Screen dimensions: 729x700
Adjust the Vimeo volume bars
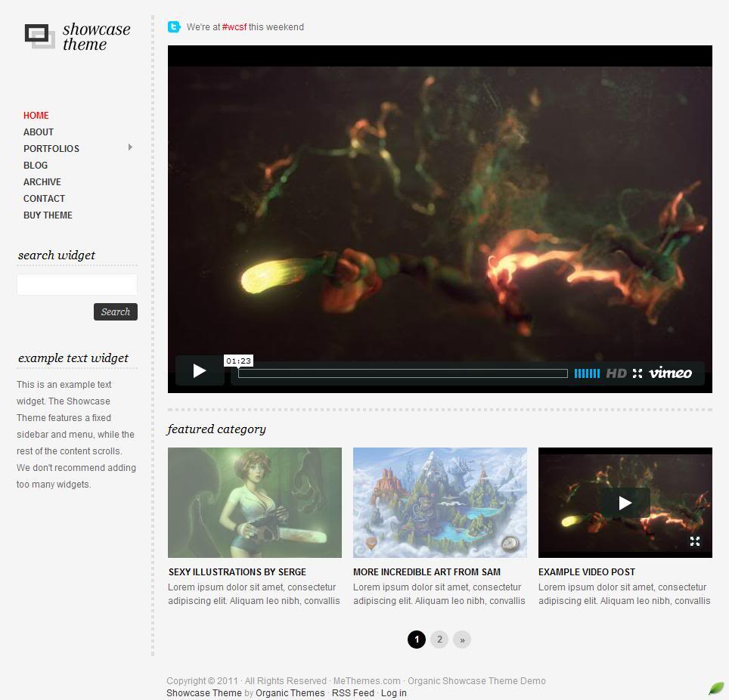click(587, 373)
